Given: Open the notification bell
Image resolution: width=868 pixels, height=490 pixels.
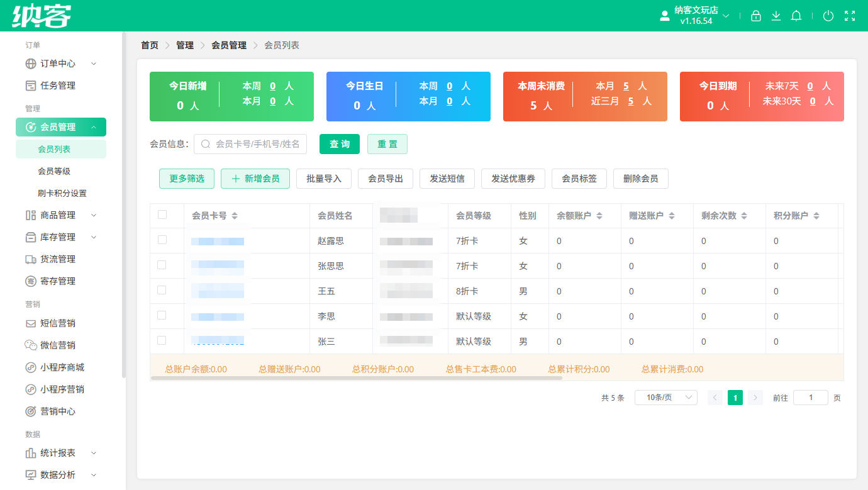Looking at the screenshot, I should 796,16.
